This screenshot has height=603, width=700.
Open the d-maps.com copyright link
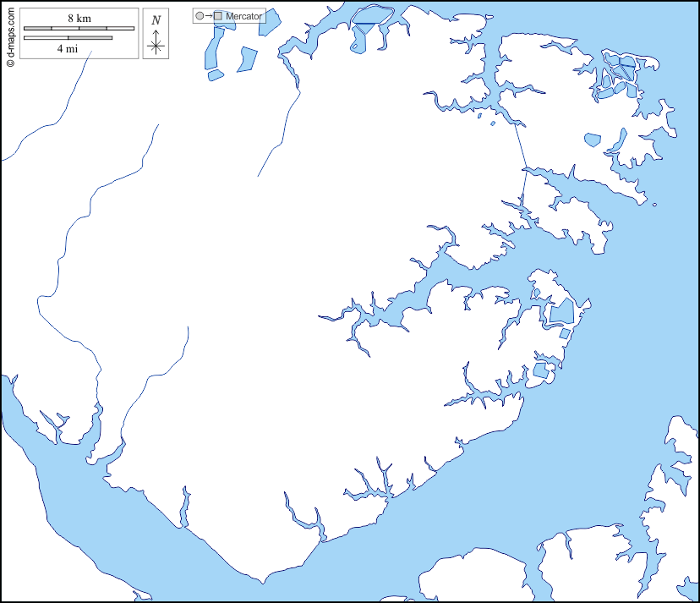point(10,34)
